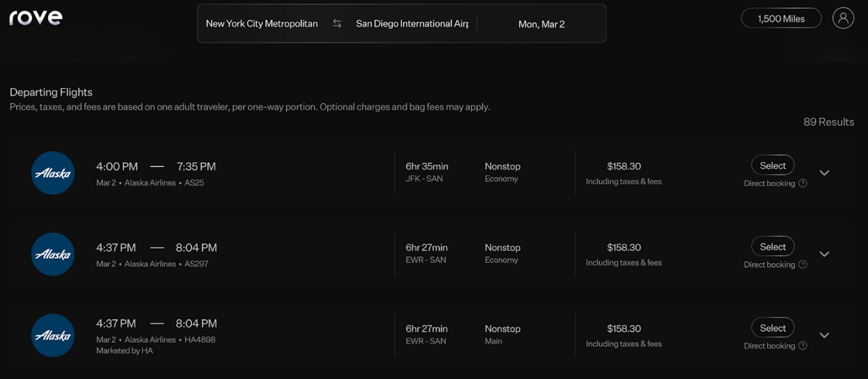Click Alaska logo for flight AS25

(x=53, y=173)
